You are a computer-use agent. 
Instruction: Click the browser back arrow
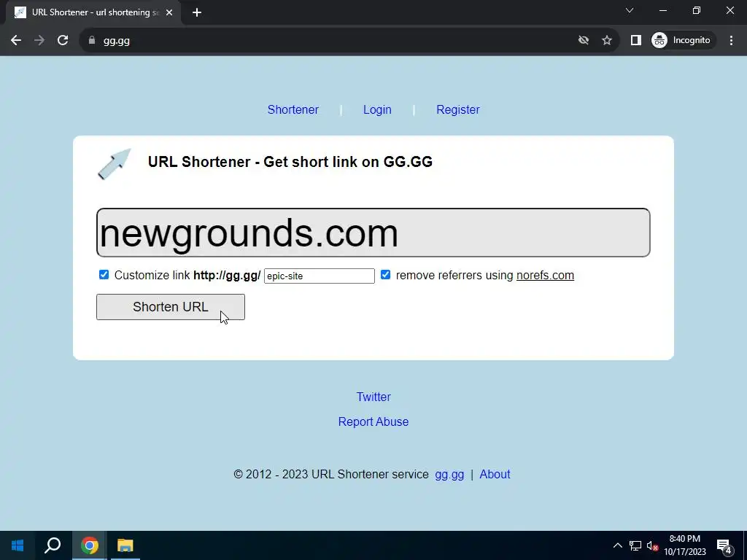click(16, 41)
